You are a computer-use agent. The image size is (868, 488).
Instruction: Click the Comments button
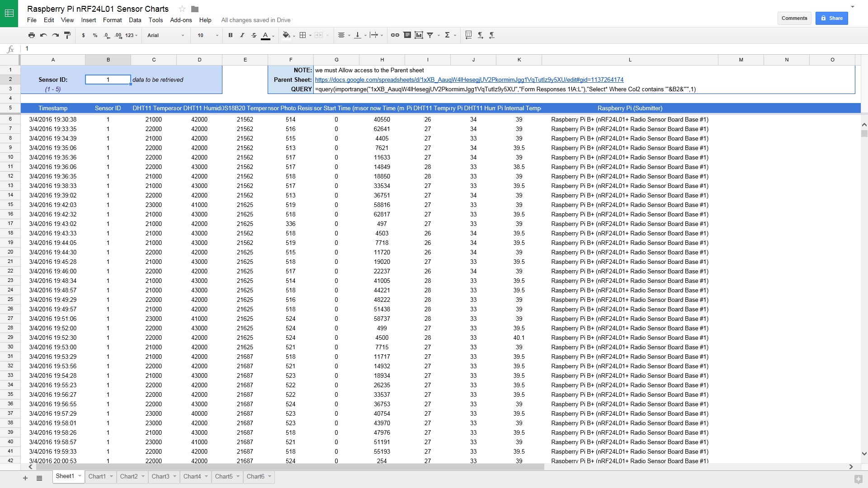pyautogui.click(x=794, y=18)
